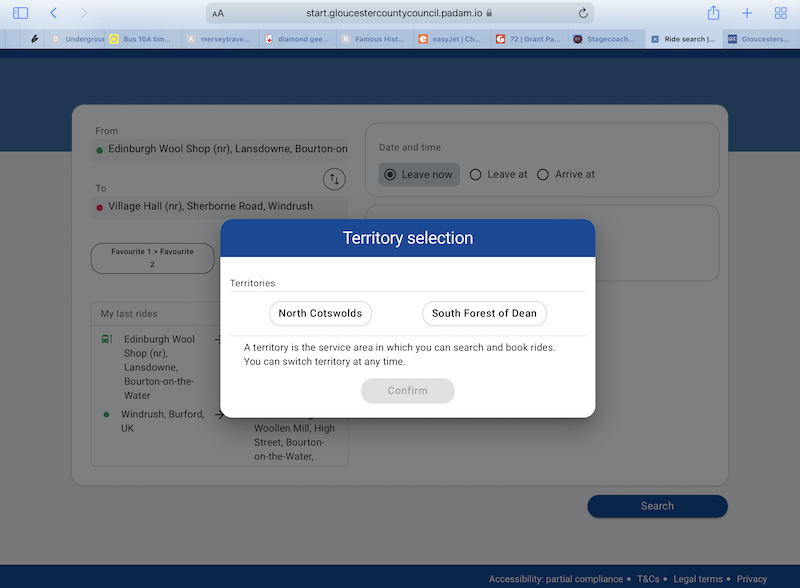Show the tab overview grid
The height and width of the screenshot is (588, 800).
780,13
